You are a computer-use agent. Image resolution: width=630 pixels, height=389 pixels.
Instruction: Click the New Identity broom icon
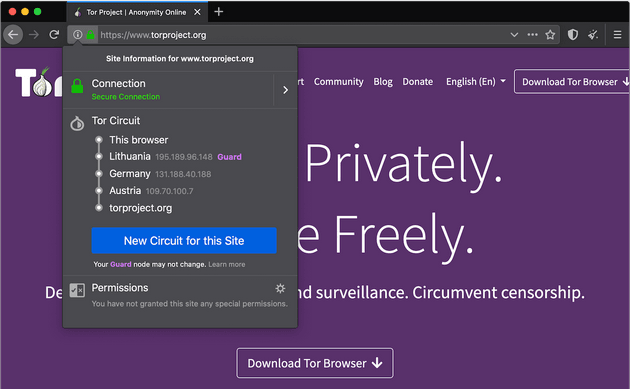pyautogui.click(x=593, y=35)
